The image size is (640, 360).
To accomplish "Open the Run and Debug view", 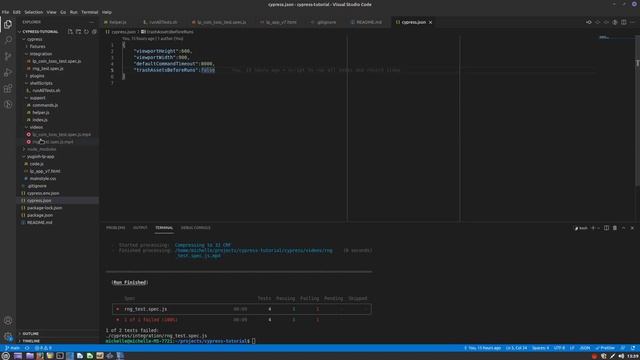I will [x=8, y=73].
